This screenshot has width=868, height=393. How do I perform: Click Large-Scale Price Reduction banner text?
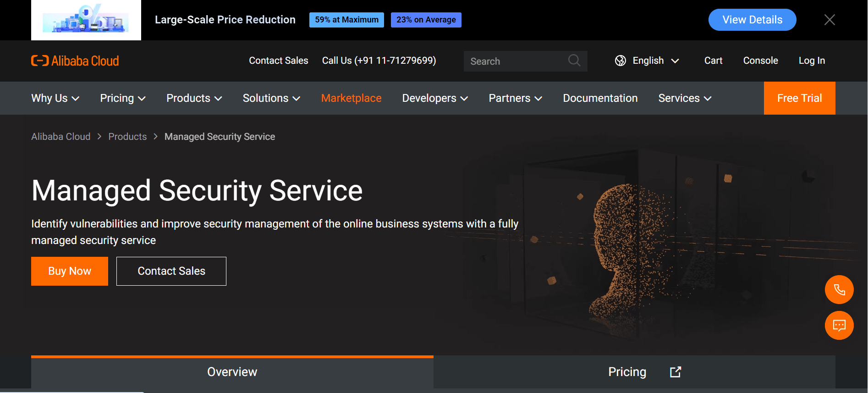225,20
